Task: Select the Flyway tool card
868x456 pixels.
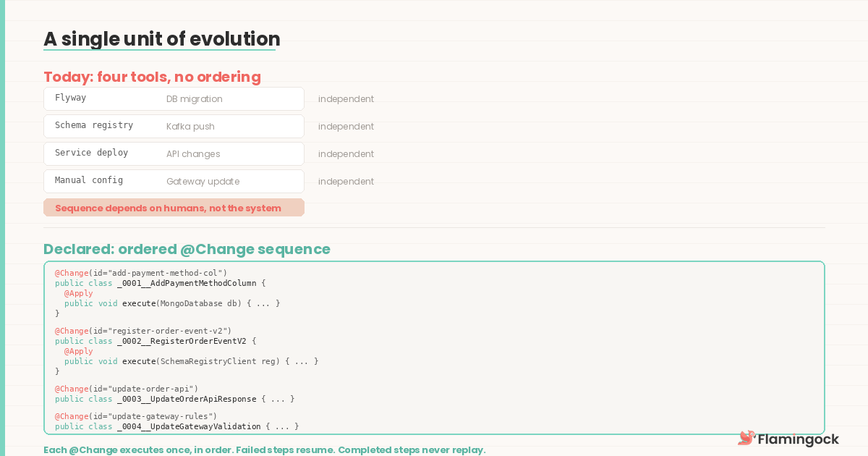Action: click(x=174, y=98)
